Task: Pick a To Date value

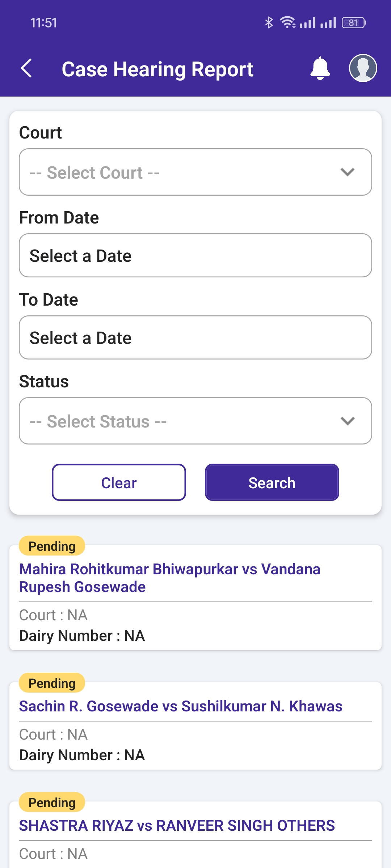Action: coord(195,337)
